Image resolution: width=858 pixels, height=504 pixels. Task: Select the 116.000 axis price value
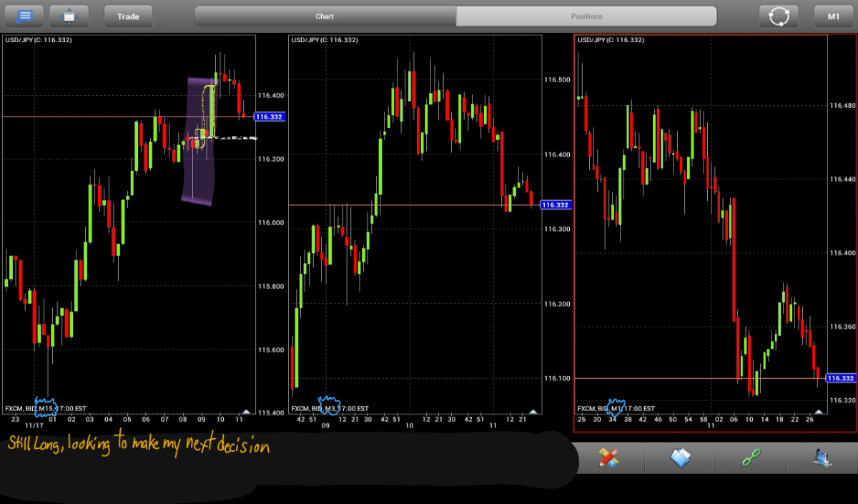[270, 222]
